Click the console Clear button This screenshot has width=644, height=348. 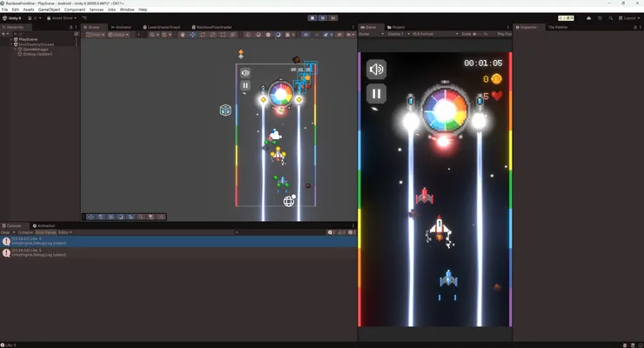[x=5, y=232]
